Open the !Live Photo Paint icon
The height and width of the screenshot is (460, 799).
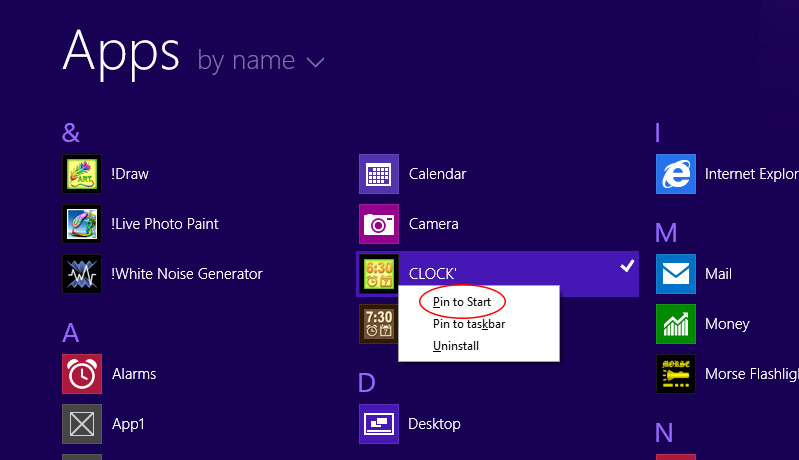[82, 224]
